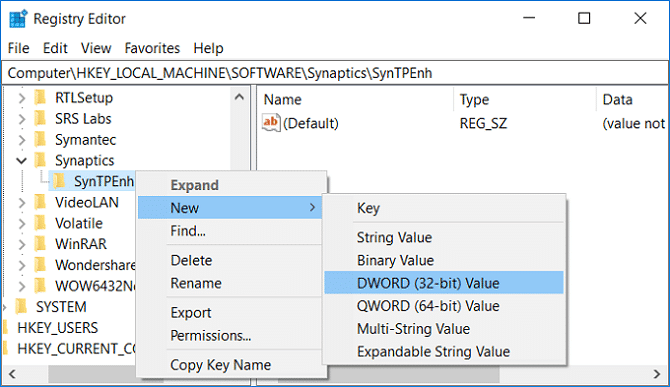This screenshot has width=670, height=387.
Task: Click the RTLSetup folder icon
Action: click(40, 97)
